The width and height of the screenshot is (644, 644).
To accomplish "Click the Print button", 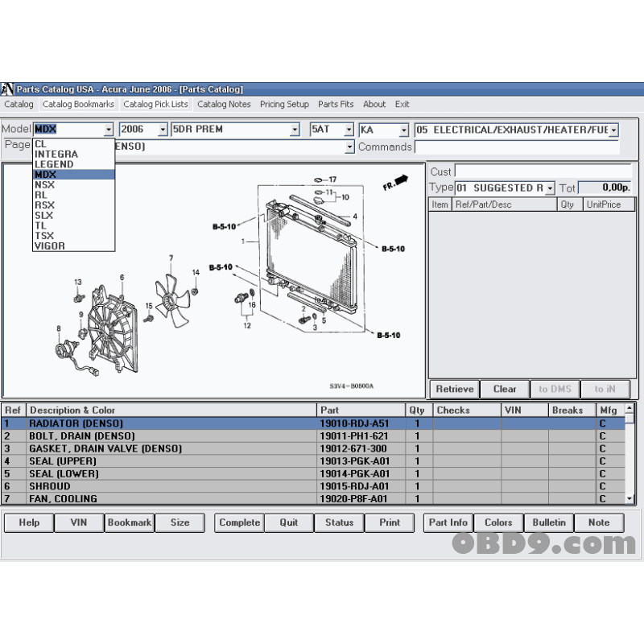I will pyautogui.click(x=390, y=522).
